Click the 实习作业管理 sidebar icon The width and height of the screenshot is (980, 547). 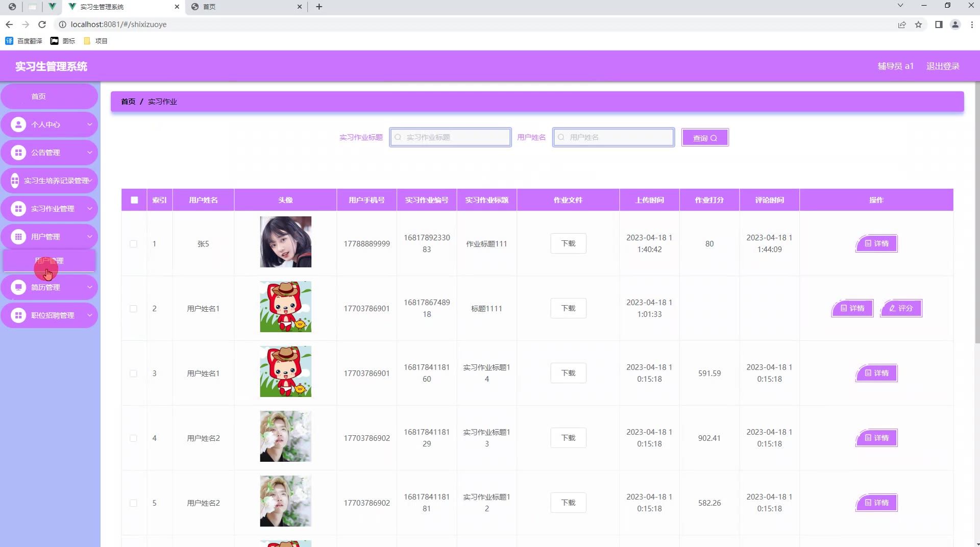(18, 209)
